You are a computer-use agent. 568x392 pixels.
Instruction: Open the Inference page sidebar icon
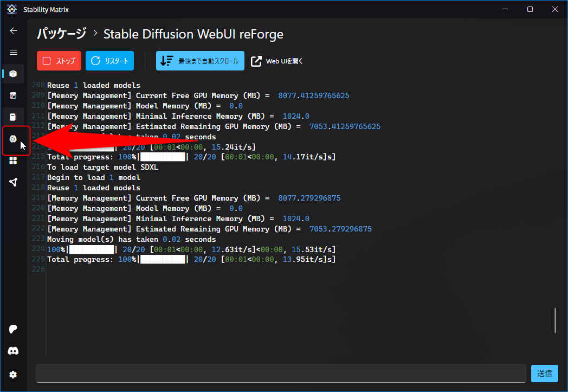pyautogui.click(x=14, y=95)
